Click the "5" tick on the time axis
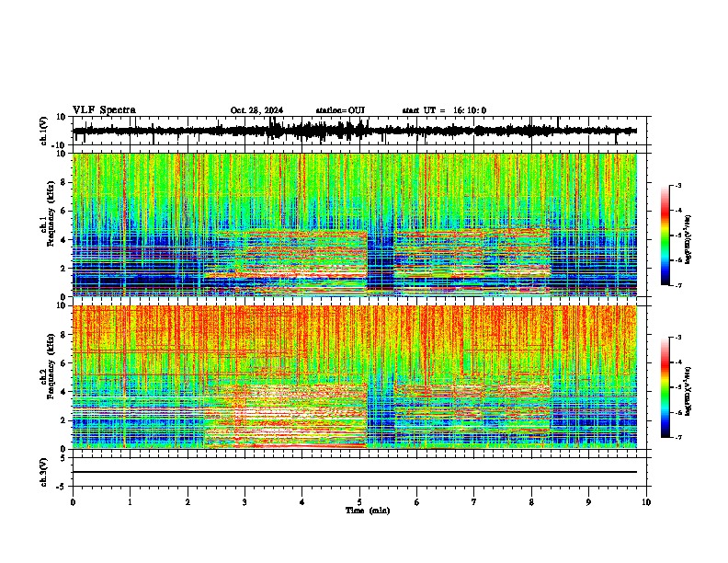 pos(359,502)
